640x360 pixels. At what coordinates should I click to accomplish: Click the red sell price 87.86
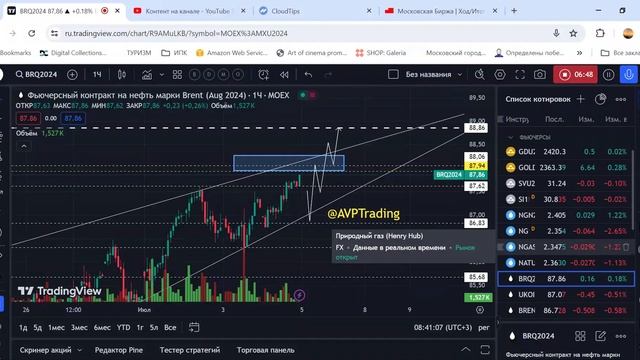point(28,118)
